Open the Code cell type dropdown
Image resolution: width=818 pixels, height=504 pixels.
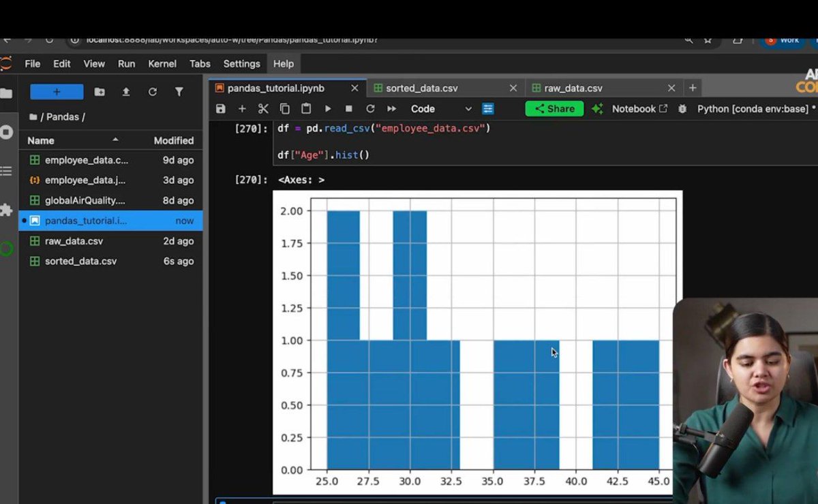(x=441, y=109)
